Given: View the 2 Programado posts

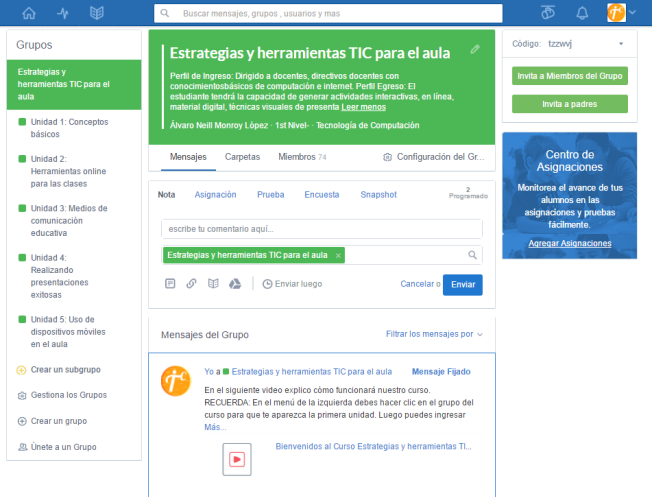Looking at the screenshot, I should pyautogui.click(x=468, y=193).
